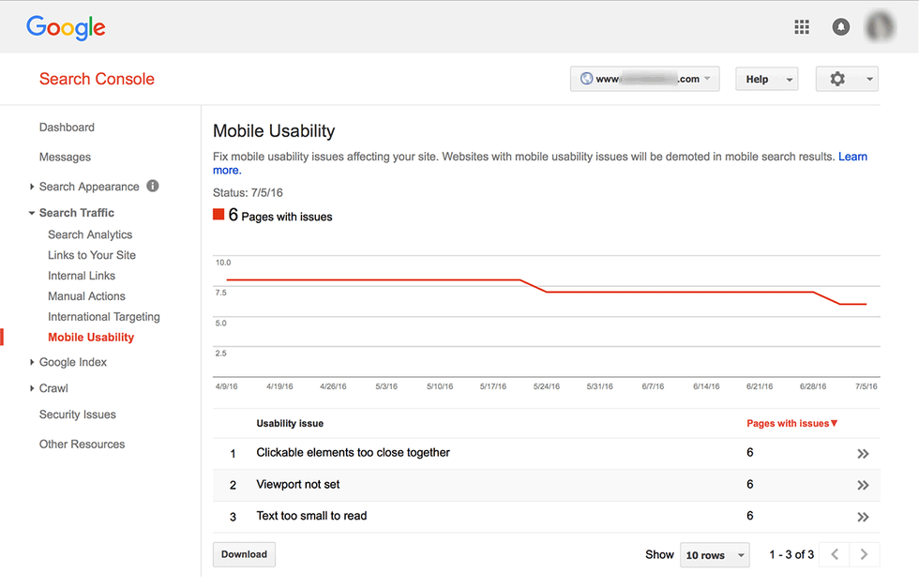The width and height of the screenshot is (919, 588).
Task: Open the Google apps grid
Action: tap(802, 27)
